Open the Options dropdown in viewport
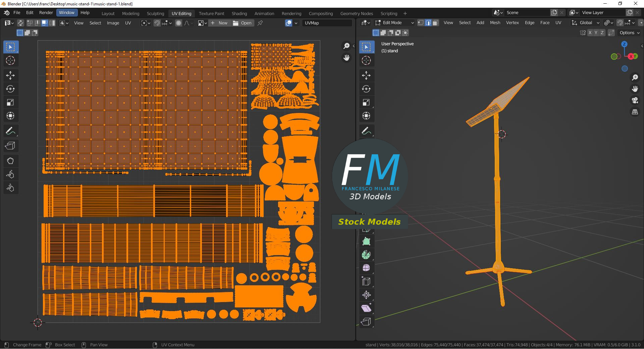The height and width of the screenshot is (349, 644). point(630,33)
